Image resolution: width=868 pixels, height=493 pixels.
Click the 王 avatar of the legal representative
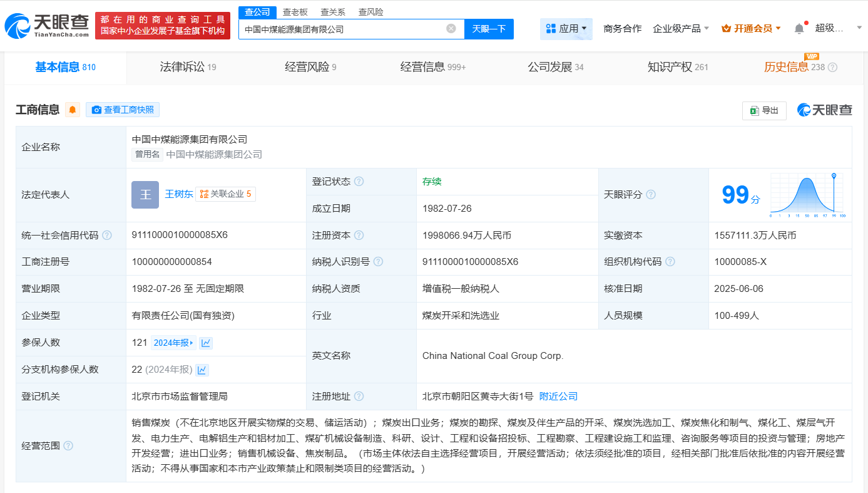[145, 195]
